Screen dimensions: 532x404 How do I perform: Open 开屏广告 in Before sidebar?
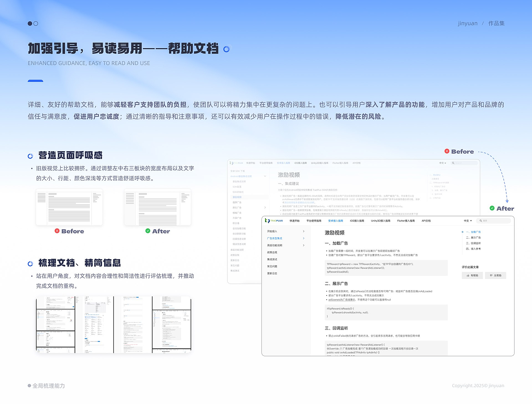237,218
